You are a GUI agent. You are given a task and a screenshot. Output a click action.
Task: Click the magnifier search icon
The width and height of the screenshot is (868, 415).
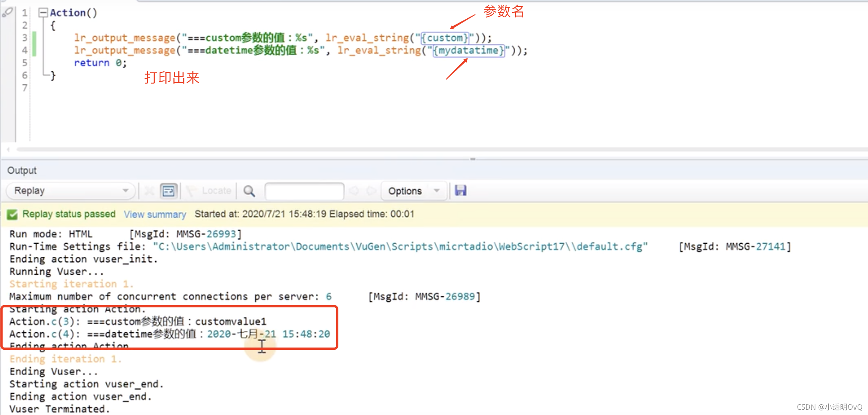tap(249, 191)
